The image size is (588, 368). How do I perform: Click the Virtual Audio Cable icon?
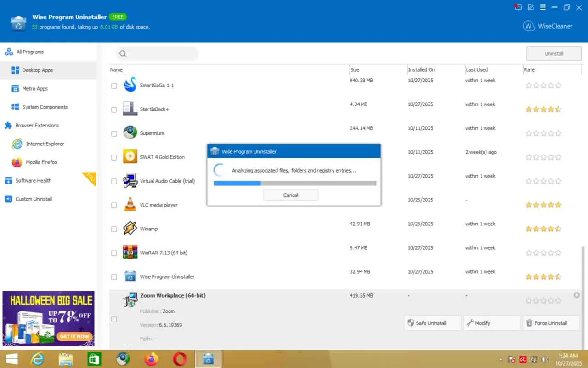pyautogui.click(x=130, y=180)
